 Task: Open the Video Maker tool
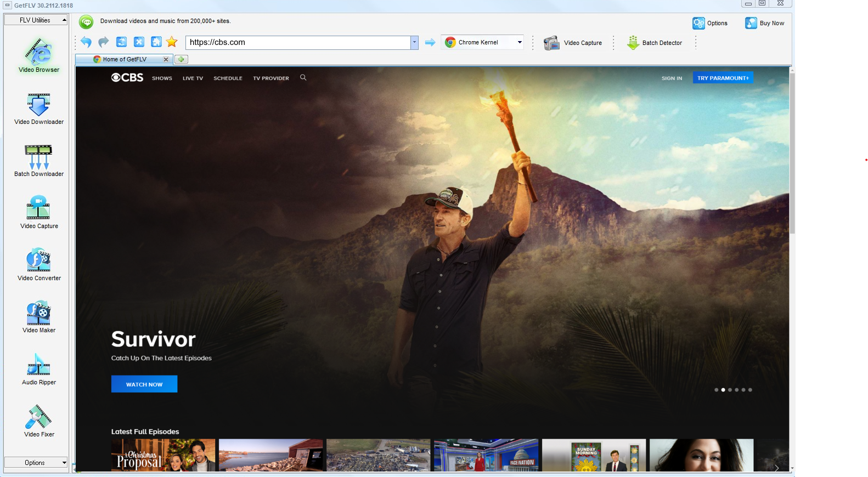(39, 316)
